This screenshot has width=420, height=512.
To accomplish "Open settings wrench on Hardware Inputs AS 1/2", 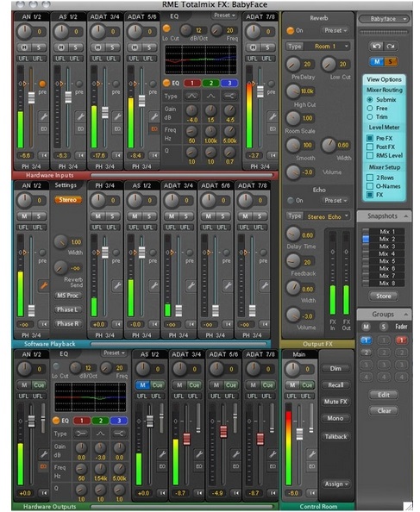I will pos(80,116).
